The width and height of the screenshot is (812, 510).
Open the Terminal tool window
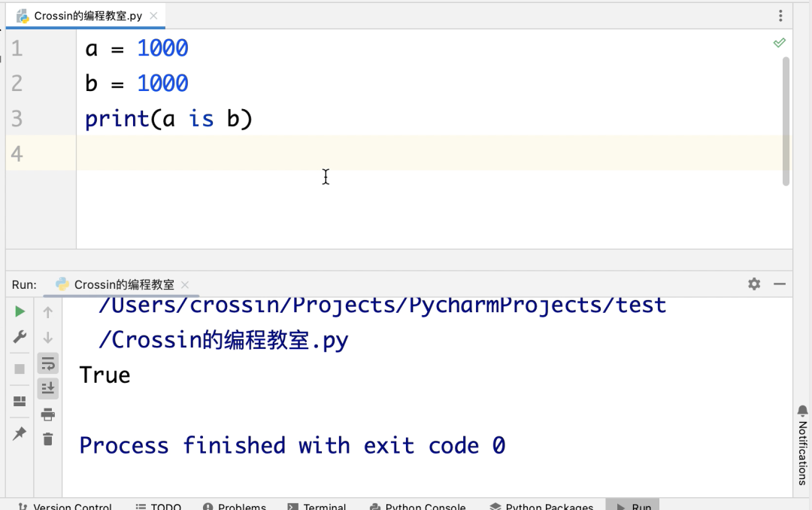point(317,506)
